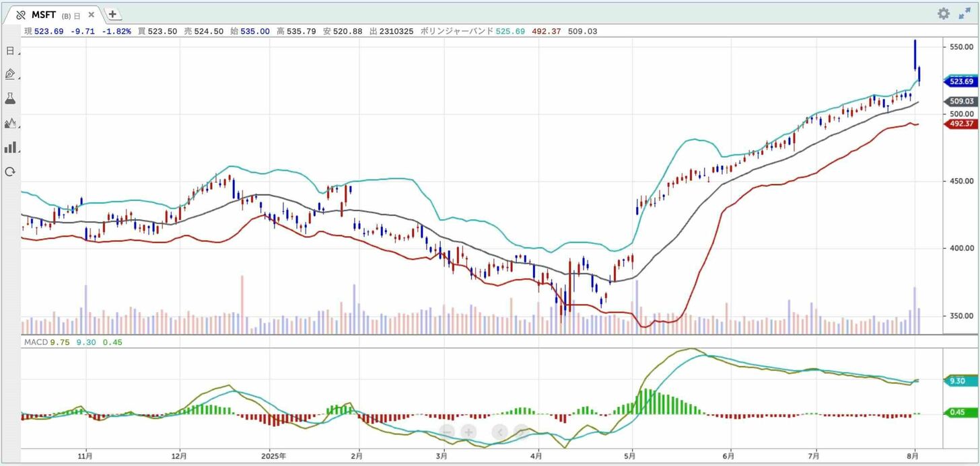Open the bar chart indicators icon

[x=10, y=147]
